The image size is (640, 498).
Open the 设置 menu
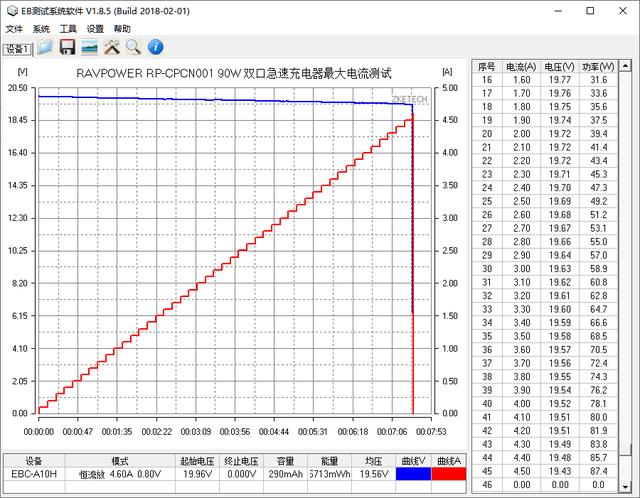click(95, 29)
